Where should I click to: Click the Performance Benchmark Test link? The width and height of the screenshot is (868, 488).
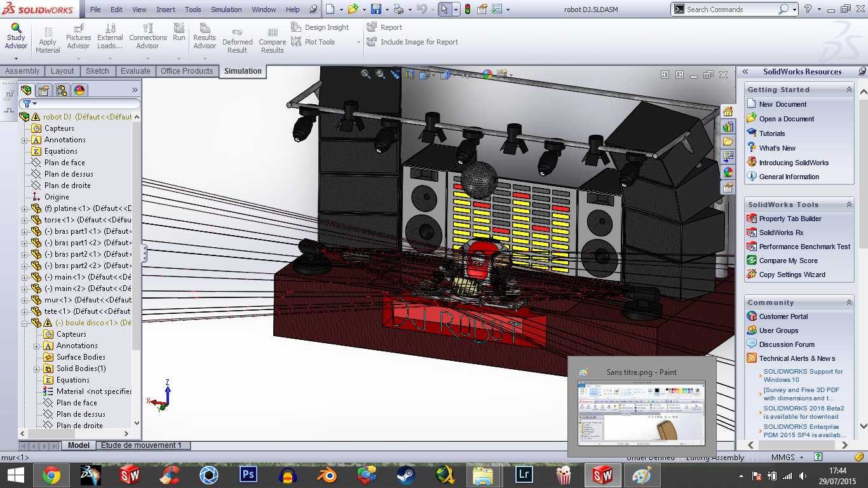[804, 247]
